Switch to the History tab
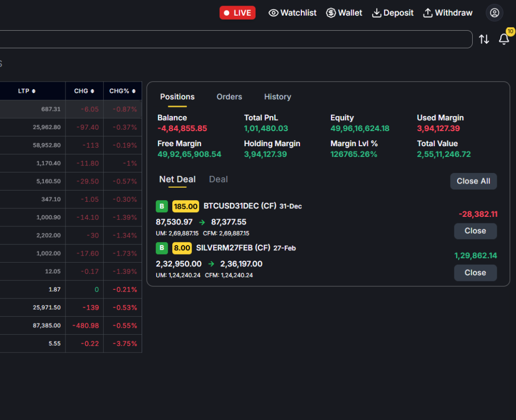This screenshot has width=516, height=420. [277, 97]
